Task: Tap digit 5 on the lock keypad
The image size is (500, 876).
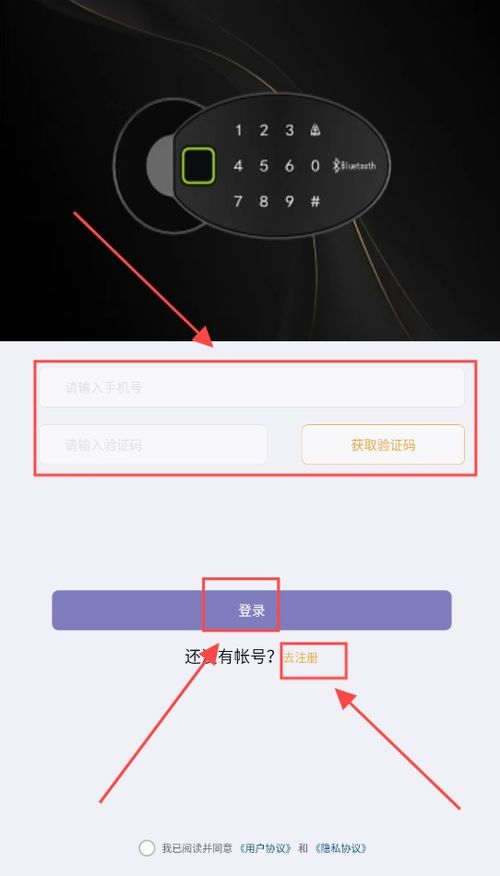Action: tap(264, 166)
